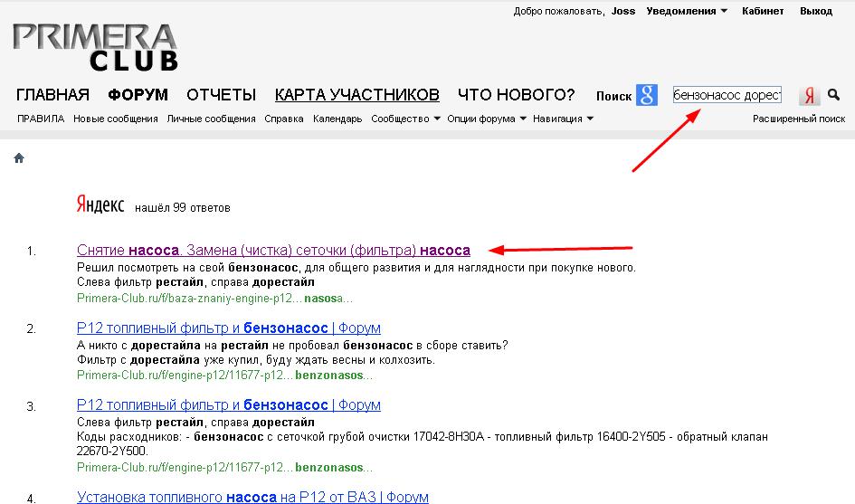Viewport: 855px width, 504px height.
Task: Open Справка page
Action: pyautogui.click(x=284, y=119)
